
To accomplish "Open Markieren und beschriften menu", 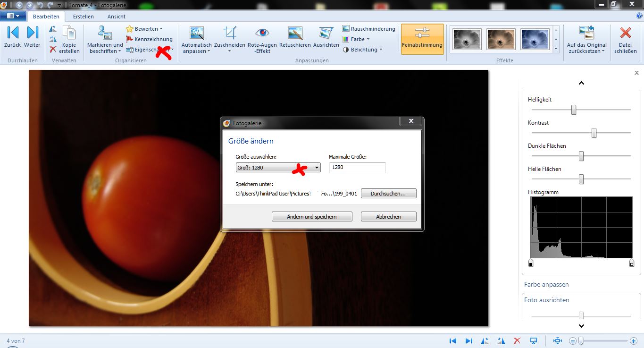I will 105,40.
